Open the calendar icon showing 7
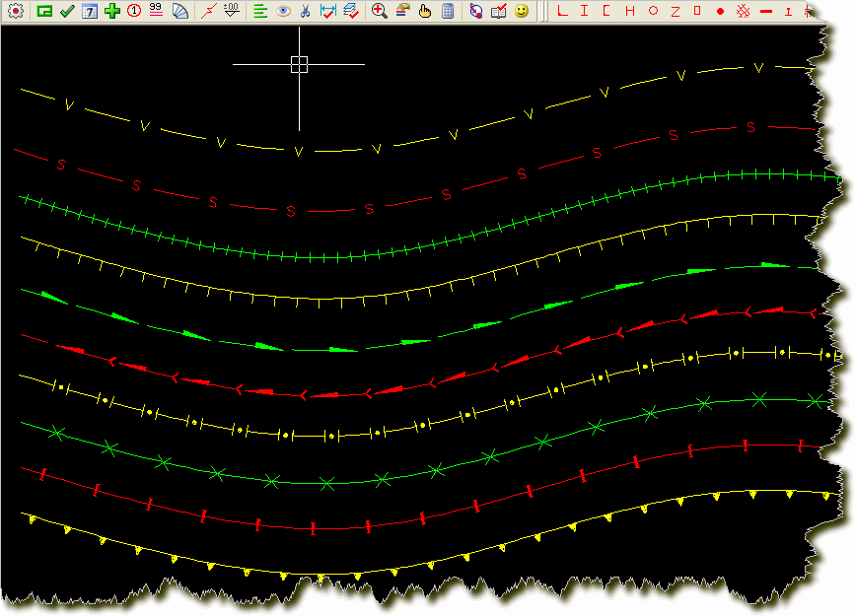Image resolution: width=855 pixels, height=616 pixels. [x=90, y=11]
